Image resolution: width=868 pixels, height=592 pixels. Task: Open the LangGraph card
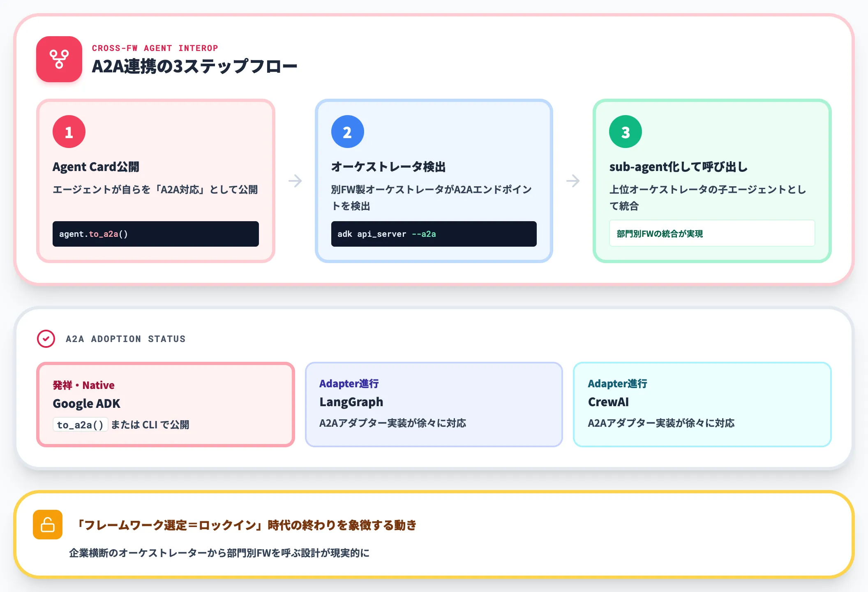coord(434,405)
